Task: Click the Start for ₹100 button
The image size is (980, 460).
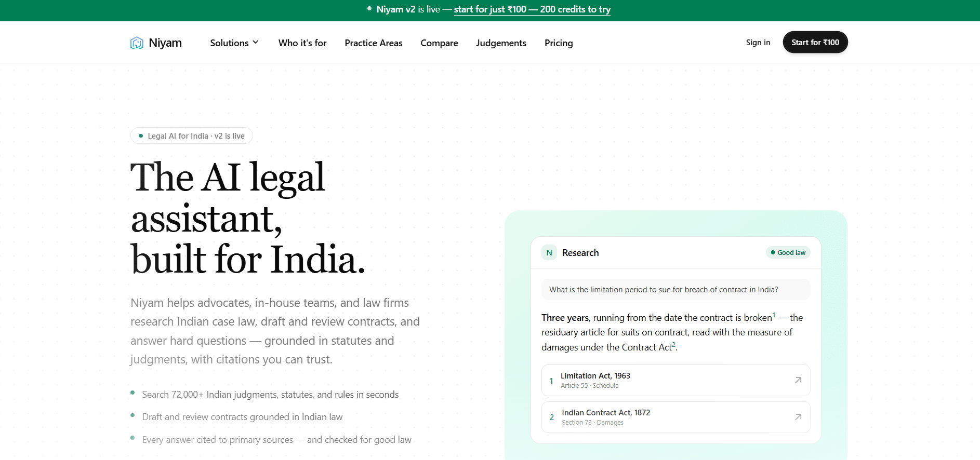Action: point(815,42)
